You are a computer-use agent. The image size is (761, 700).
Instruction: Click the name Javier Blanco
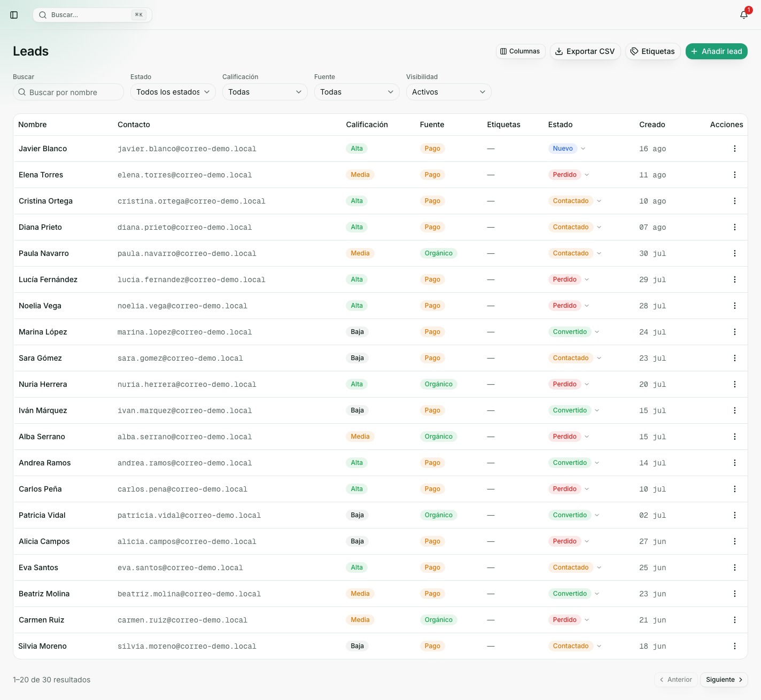tap(43, 149)
